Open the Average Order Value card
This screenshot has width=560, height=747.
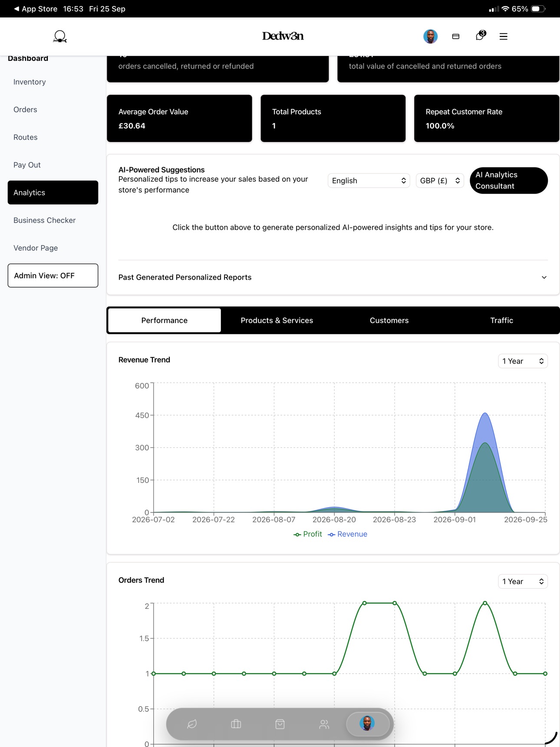click(179, 118)
